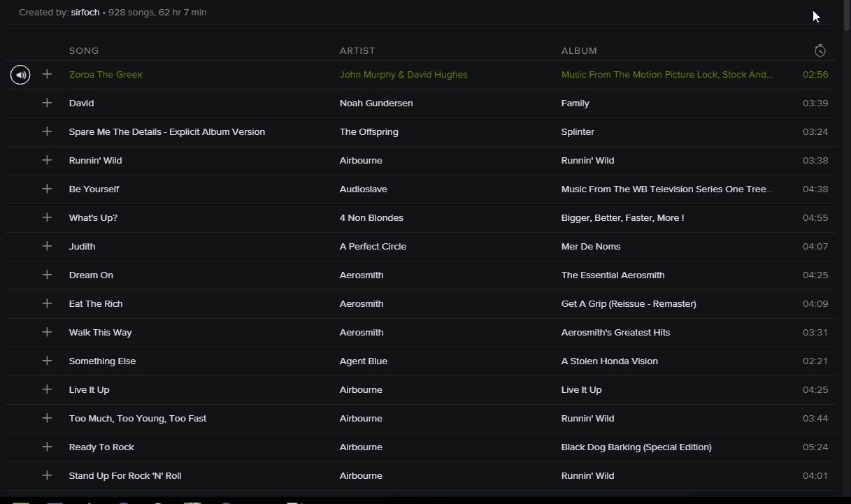
Task: Open the Black Dog Barking (Special Edition) album
Action: click(x=636, y=447)
